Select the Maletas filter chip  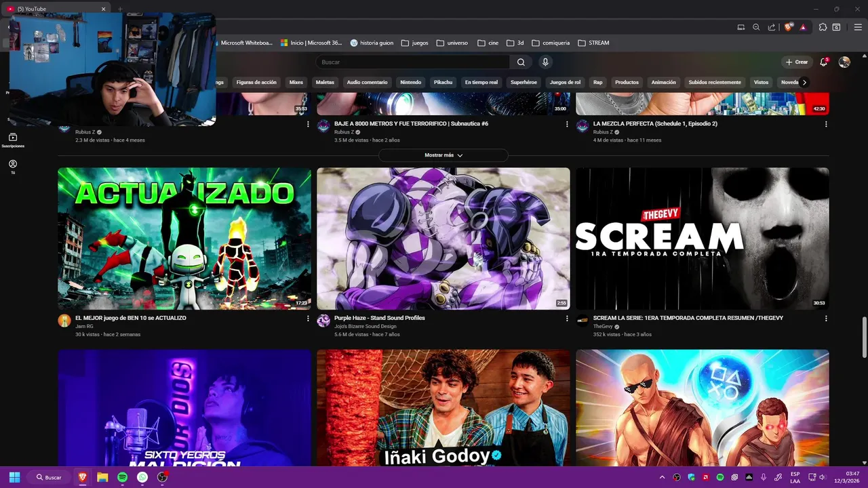click(x=325, y=82)
